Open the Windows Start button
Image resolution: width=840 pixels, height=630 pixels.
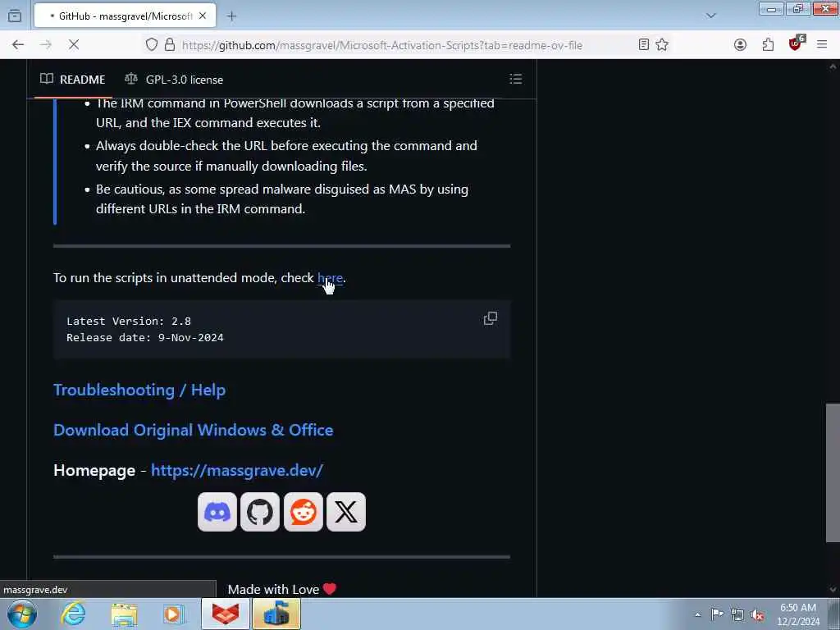22,614
